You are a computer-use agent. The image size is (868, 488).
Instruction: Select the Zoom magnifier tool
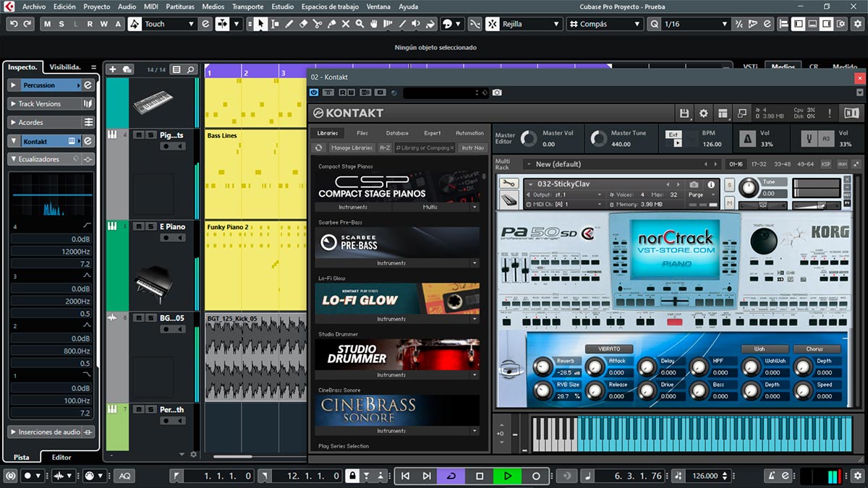click(359, 24)
